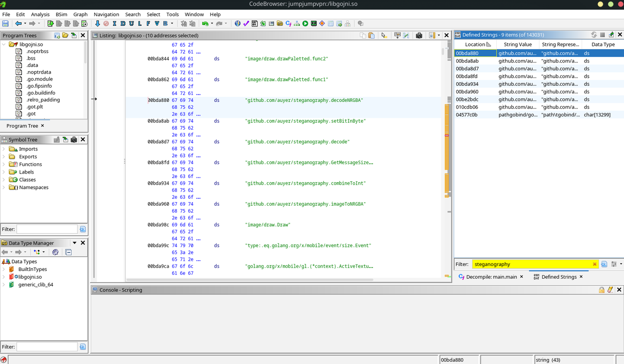Click the filter options icon beside steganography filter

click(614, 264)
